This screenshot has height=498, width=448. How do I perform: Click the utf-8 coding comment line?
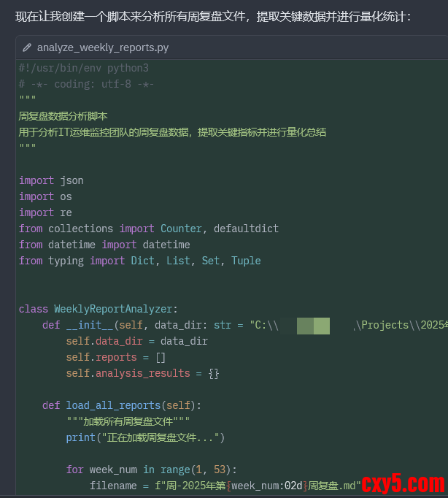[86, 84]
